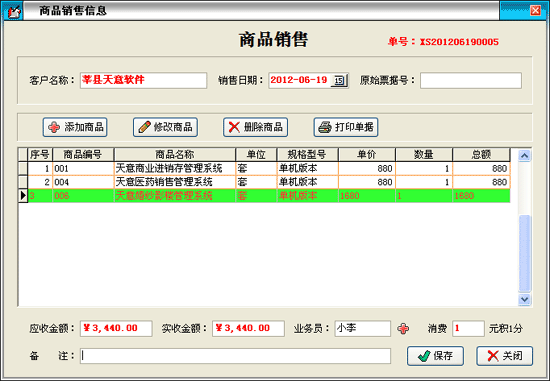Click the 1680 unit price cell

(x=367, y=196)
